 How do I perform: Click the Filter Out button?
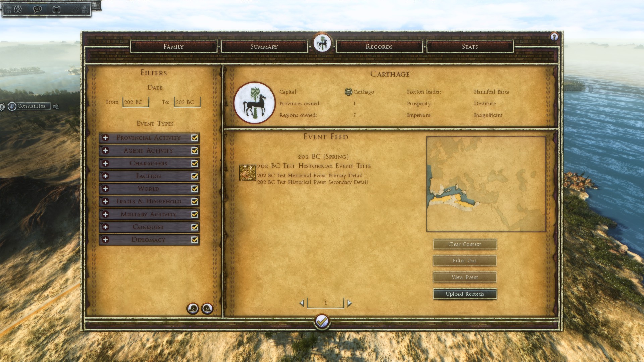[x=465, y=261]
